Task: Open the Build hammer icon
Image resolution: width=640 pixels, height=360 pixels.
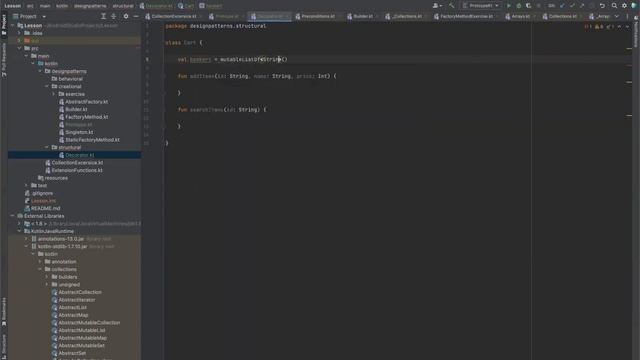Action: (451, 6)
